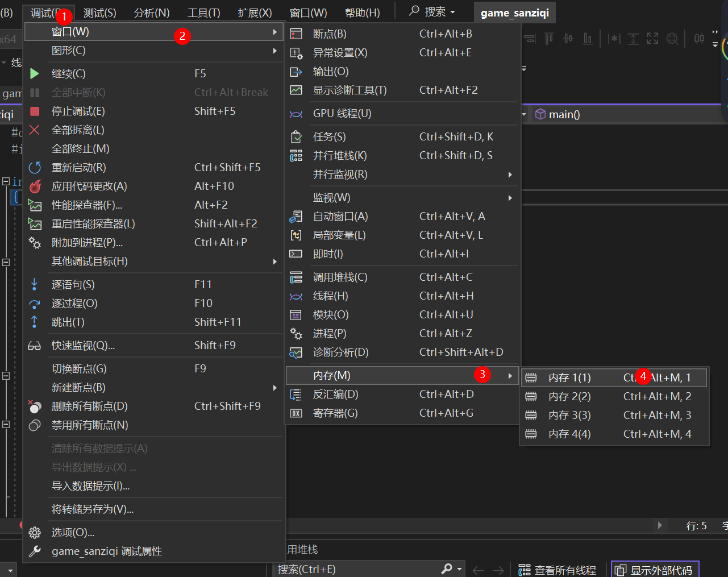This screenshot has height=577, width=728.
Task: Click the GPU 线程 icon
Action: tap(296, 114)
